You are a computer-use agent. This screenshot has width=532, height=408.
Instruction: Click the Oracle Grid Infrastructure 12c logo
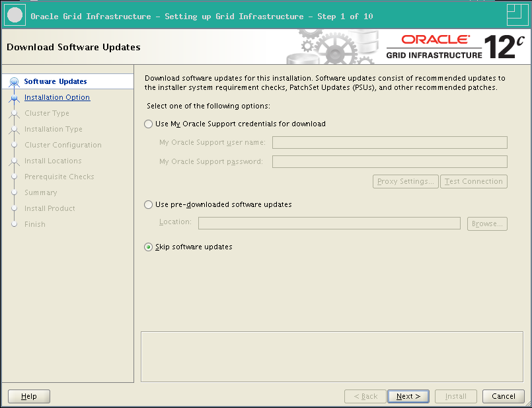click(455, 47)
